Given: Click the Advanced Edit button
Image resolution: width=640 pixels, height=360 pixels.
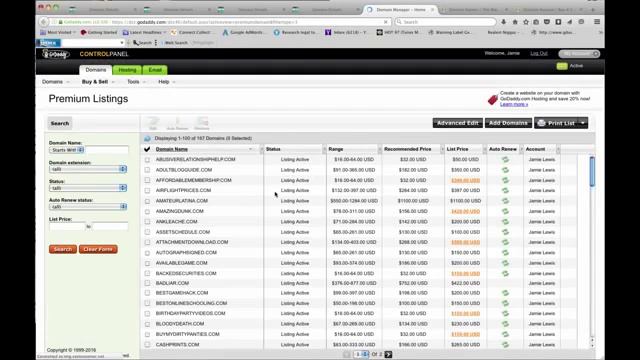Looking at the screenshot, I should pos(458,123).
